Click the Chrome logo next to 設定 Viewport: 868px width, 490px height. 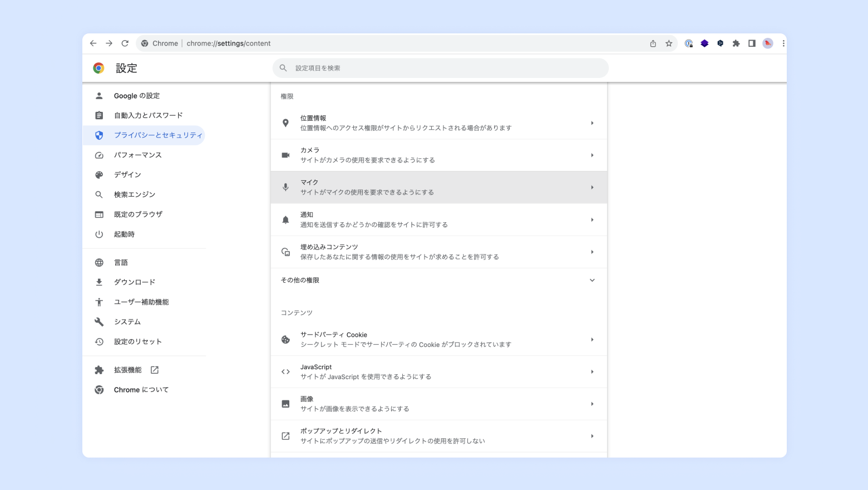tap(98, 68)
